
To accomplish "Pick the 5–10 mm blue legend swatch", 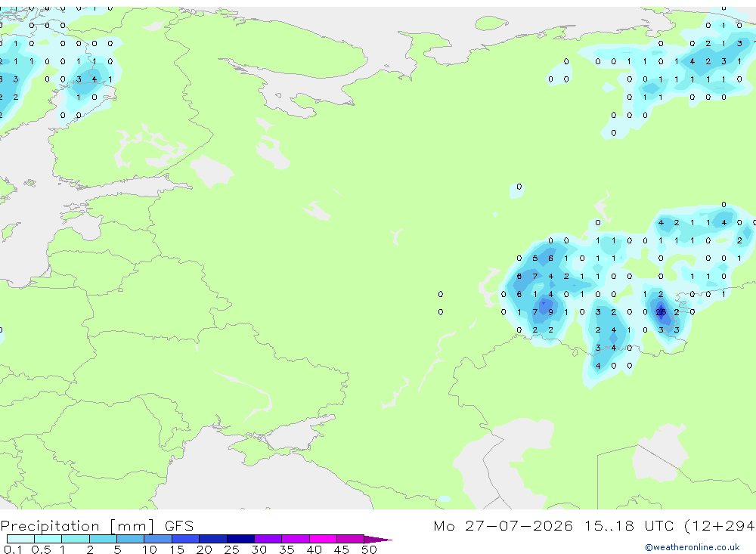I will (130, 539).
